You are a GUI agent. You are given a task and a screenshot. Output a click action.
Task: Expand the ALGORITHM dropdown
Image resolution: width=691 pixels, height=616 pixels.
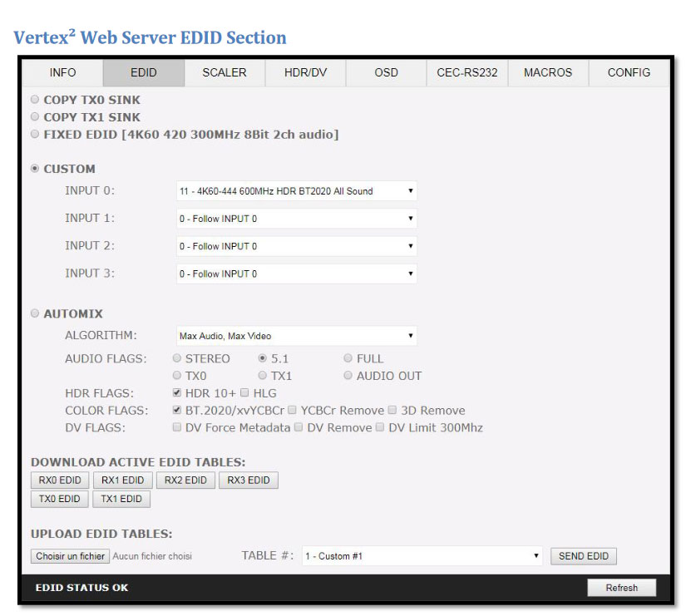click(295, 335)
